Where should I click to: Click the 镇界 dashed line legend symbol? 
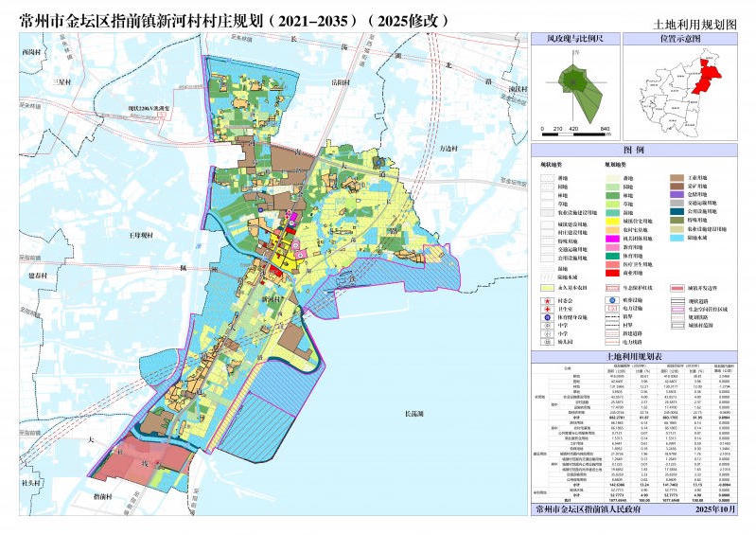[x=613, y=317]
